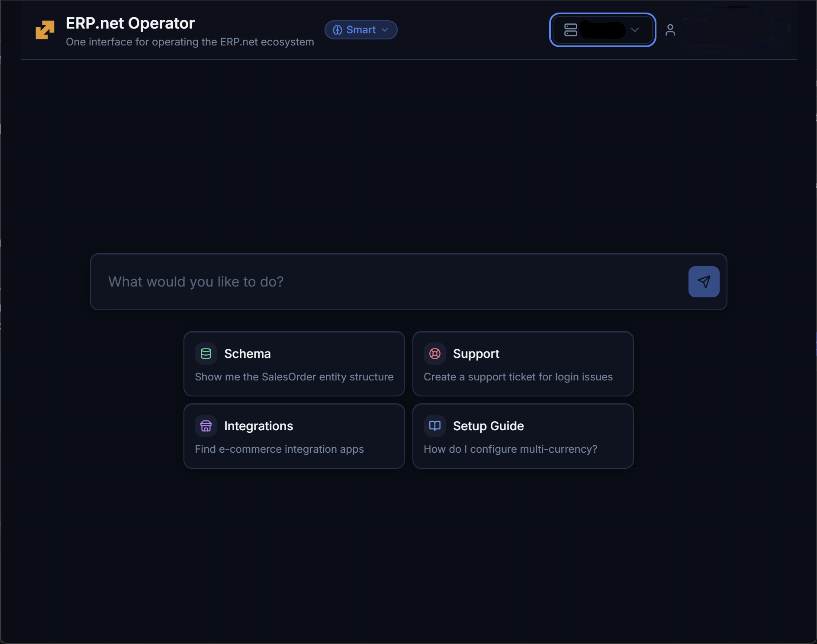Click 'Find e-commerce integration apps' text
Viewport: 817px width, 644px height.
[x=280, y=449]
